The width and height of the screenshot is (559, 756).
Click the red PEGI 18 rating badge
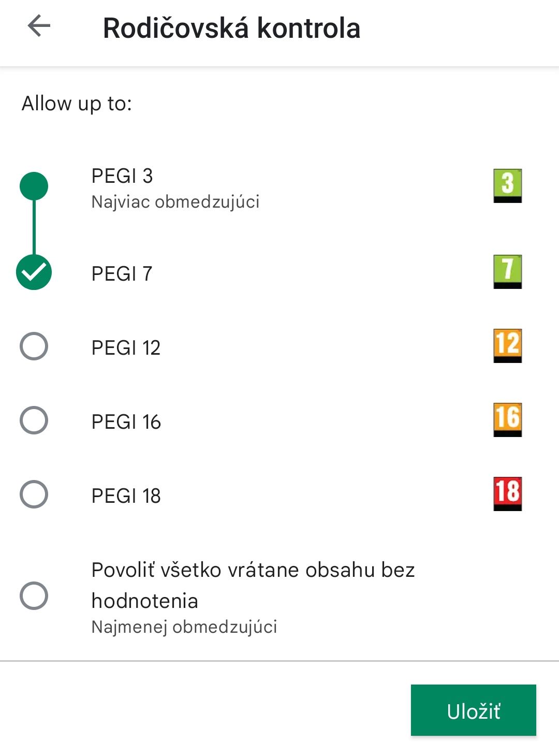coord(507,494)
